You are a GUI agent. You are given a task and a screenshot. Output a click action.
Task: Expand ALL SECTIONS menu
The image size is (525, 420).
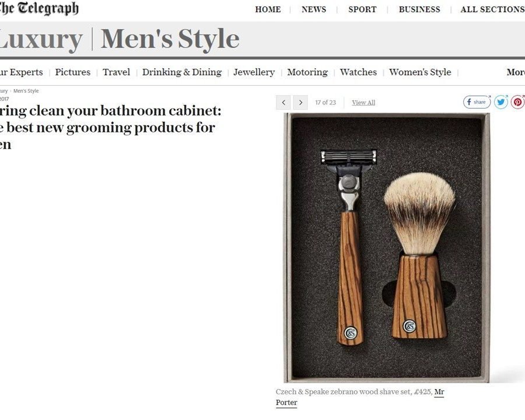coord(492,9)
